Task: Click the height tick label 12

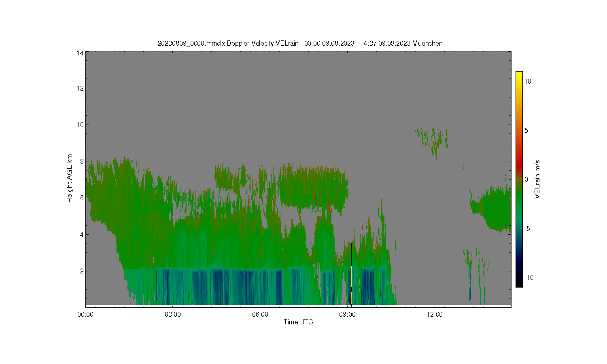Action: tap(80, 88)
